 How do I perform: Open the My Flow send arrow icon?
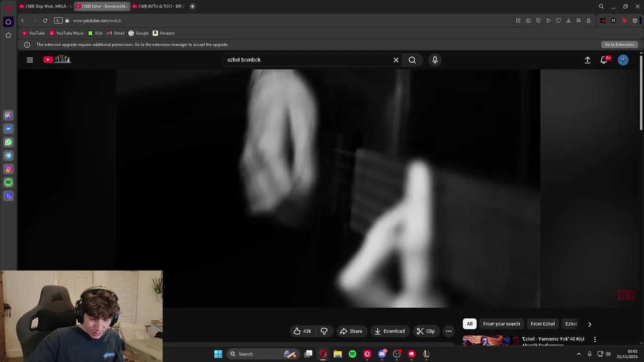[x=548, y=21]
